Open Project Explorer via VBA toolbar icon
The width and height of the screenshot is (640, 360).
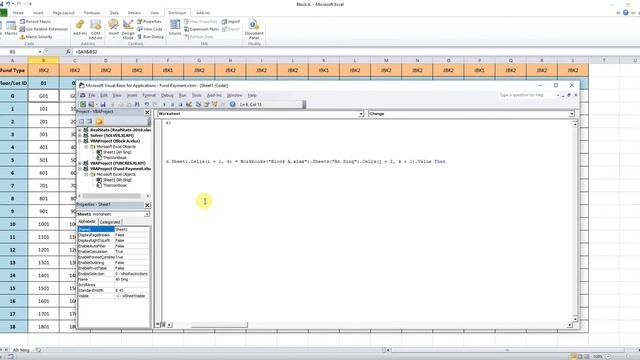[198, 104]
